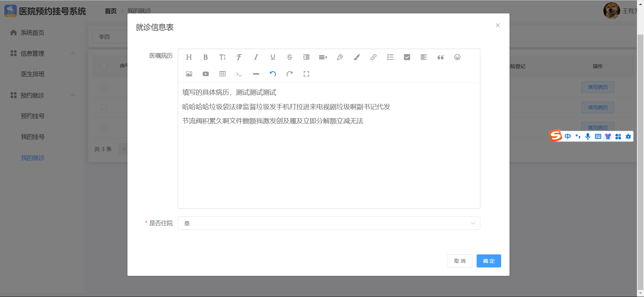
Task: Tick the third row checkbox in the table
Action: pyautogui.click(x=104, y=128)
